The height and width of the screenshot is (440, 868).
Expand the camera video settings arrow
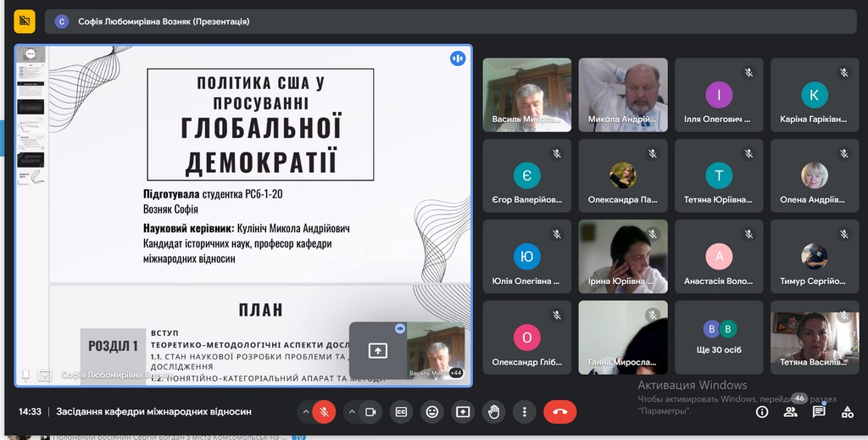[x=352, y=412]
